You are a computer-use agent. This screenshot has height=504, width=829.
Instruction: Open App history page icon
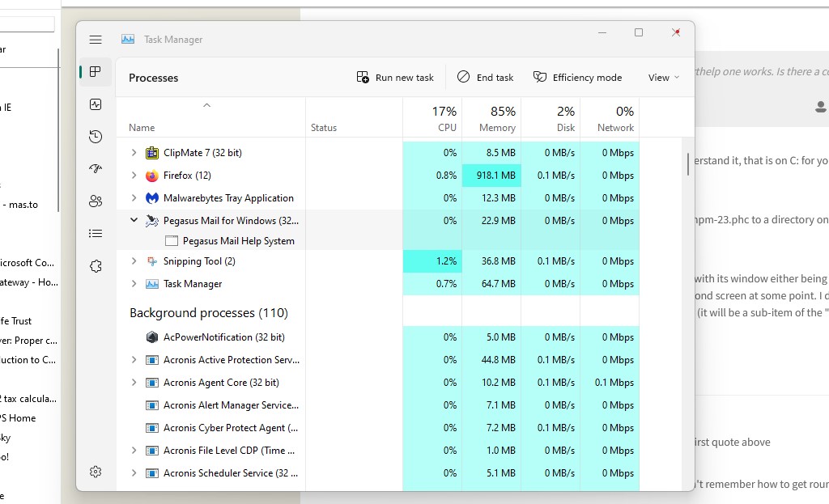(96, 137)
